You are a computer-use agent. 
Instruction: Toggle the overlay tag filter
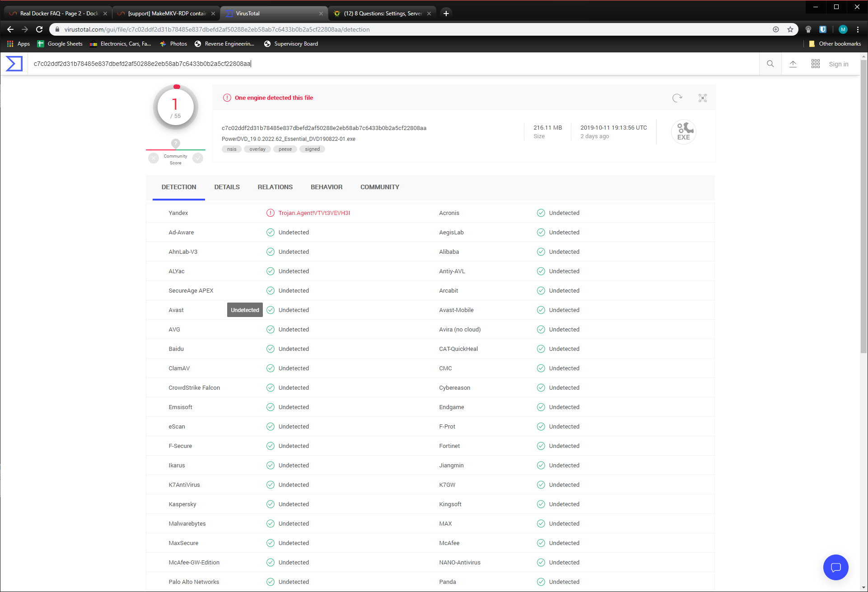257,149
